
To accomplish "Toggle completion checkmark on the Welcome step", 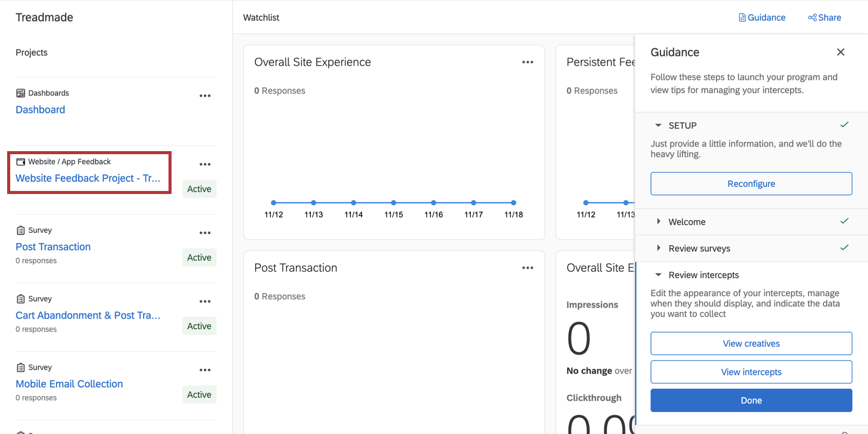I will (844, 221).
